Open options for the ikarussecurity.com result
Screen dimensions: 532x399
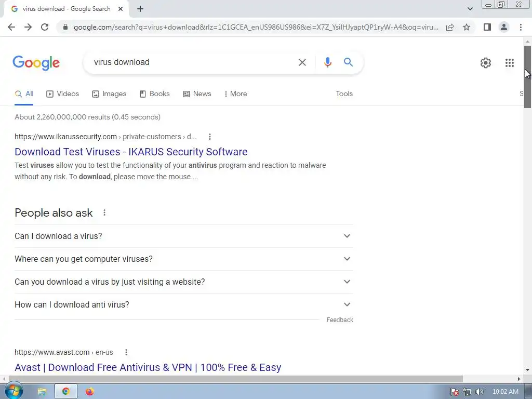(210, 137)
